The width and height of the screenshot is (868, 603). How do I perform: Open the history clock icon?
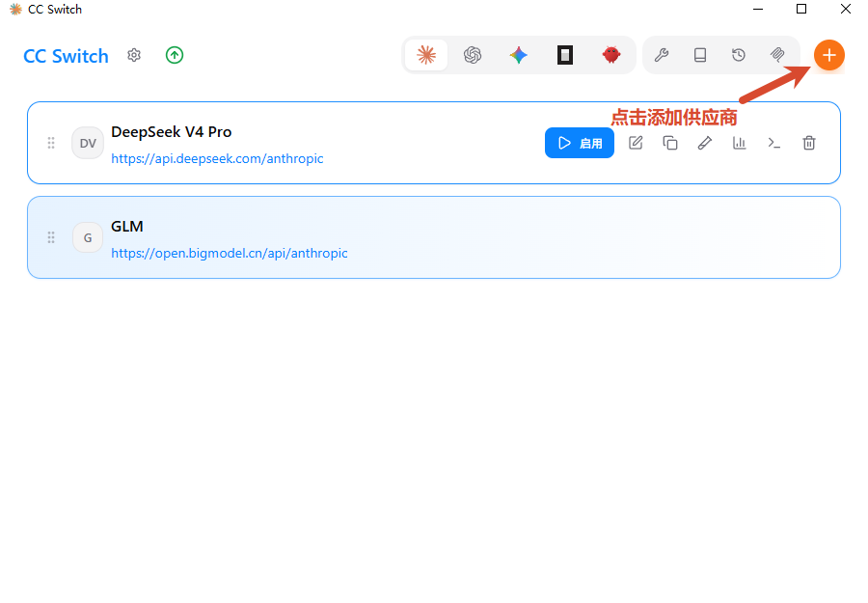coord(739,55)
